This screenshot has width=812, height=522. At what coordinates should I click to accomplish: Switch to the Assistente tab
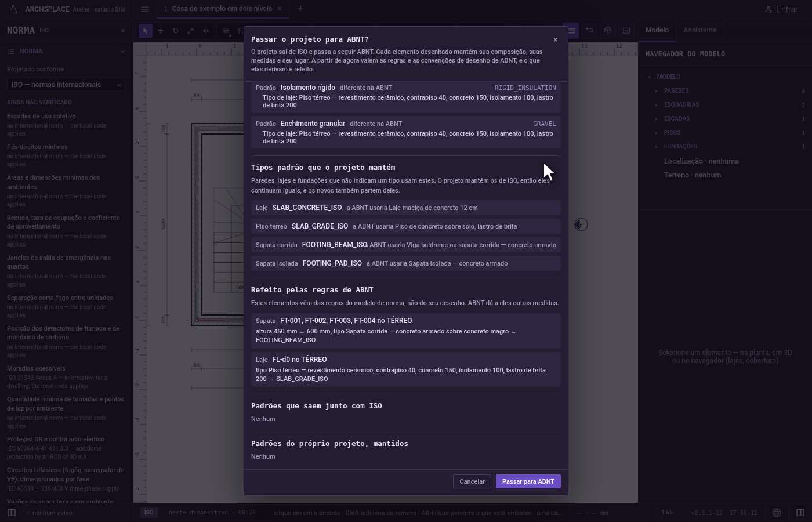click(x=700, y=30)
